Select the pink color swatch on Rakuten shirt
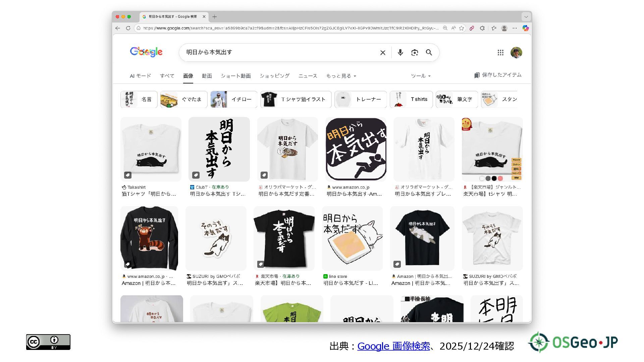This screenshot has height=362, width=644. coord(500,178)
